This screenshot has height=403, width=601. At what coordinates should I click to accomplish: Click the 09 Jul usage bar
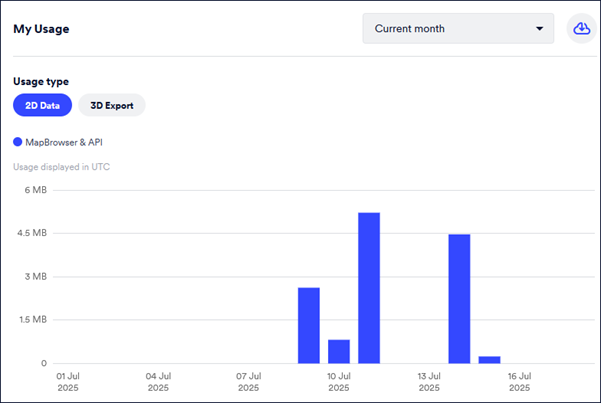pyautogui.click(x=309, y=326)
